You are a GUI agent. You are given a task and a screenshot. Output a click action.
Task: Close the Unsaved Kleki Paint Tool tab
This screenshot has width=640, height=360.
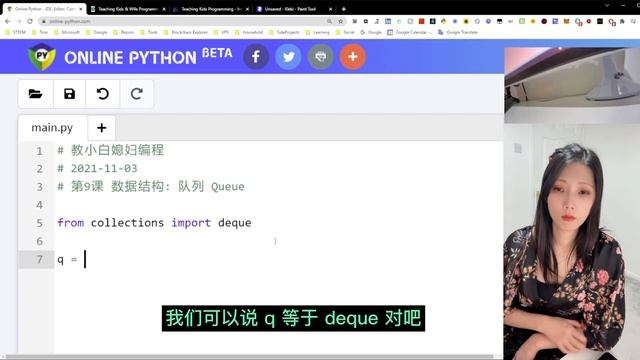[x=330, y=9]
